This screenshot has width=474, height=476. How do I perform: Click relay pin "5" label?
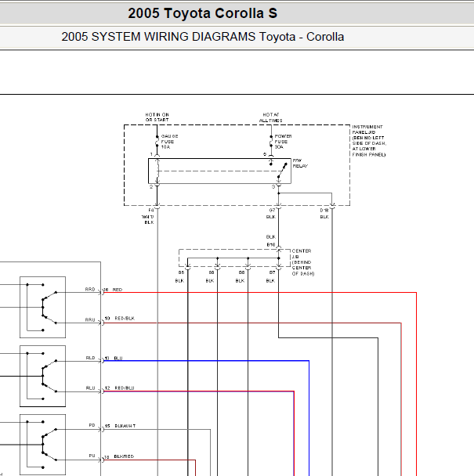point(265,154)
